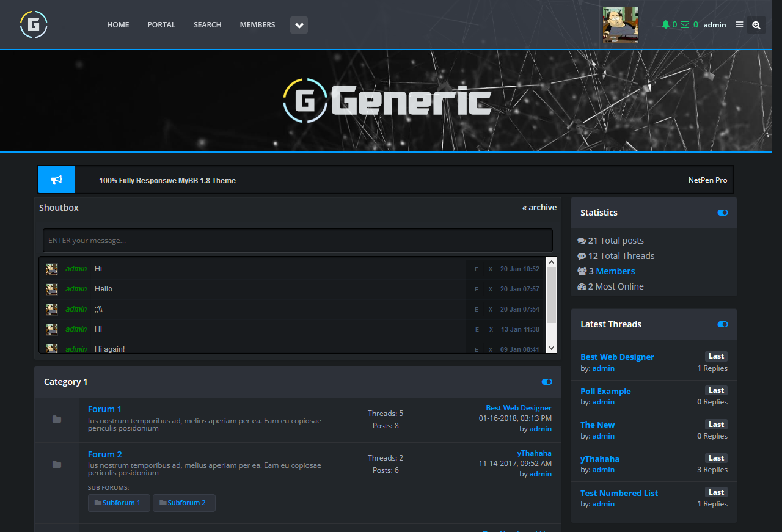Open the hamburger menu next to admin
782x532 pixels.
click(x=739, y=25)
